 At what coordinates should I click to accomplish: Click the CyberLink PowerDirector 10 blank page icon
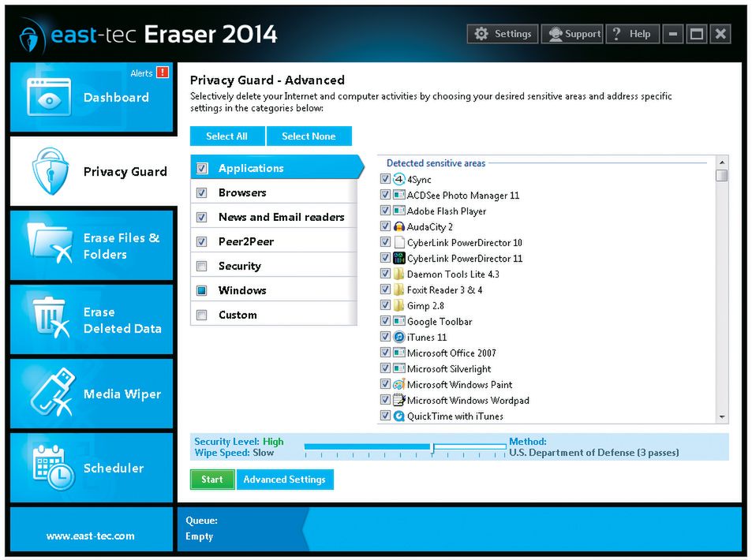(x=399, y=242)
